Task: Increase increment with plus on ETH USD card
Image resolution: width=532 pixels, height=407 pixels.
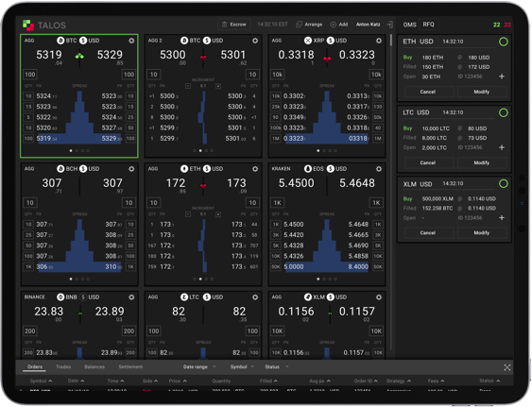Action: [218, 214]
